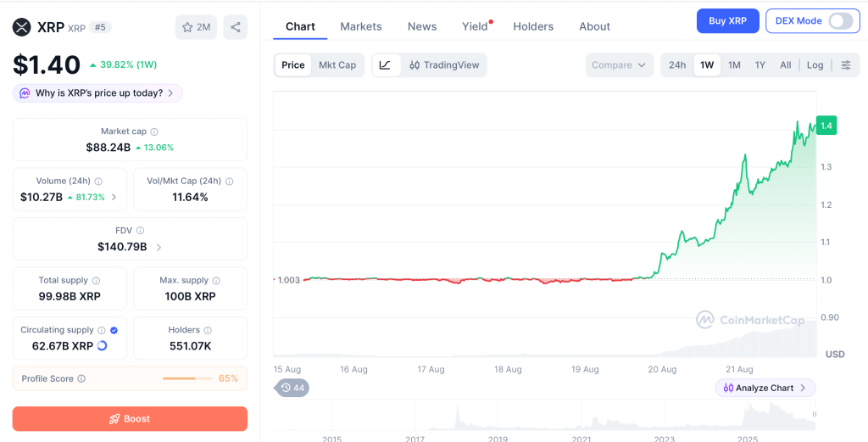Open Profile Score info icon
The height and width of the screenshot is (442, 868).
81,379
